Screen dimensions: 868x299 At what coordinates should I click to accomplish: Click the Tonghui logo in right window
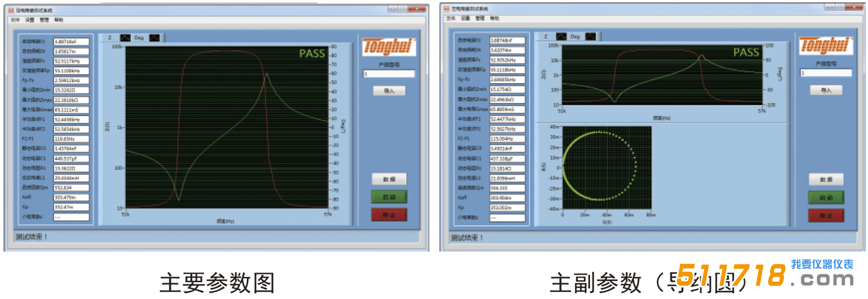tap(826, 46)
